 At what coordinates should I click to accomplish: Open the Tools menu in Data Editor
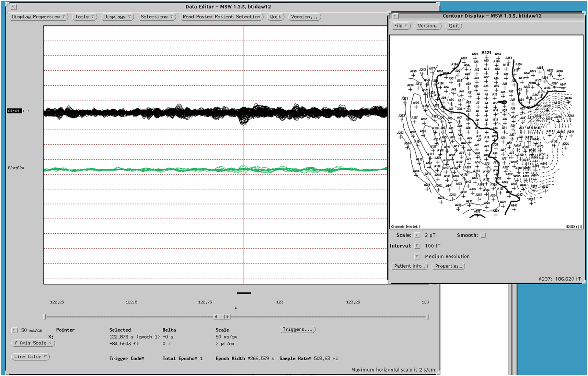[85, 17]
